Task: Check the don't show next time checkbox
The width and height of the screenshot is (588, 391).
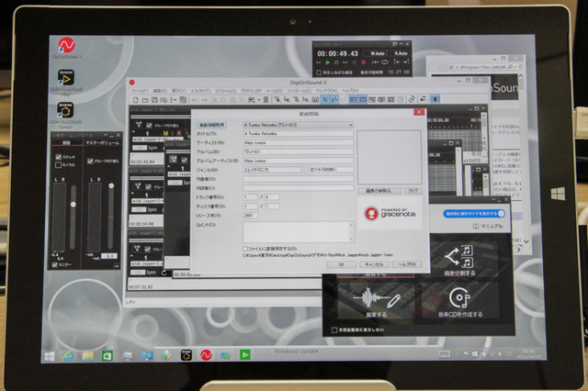Action: [x=333, y=329]
